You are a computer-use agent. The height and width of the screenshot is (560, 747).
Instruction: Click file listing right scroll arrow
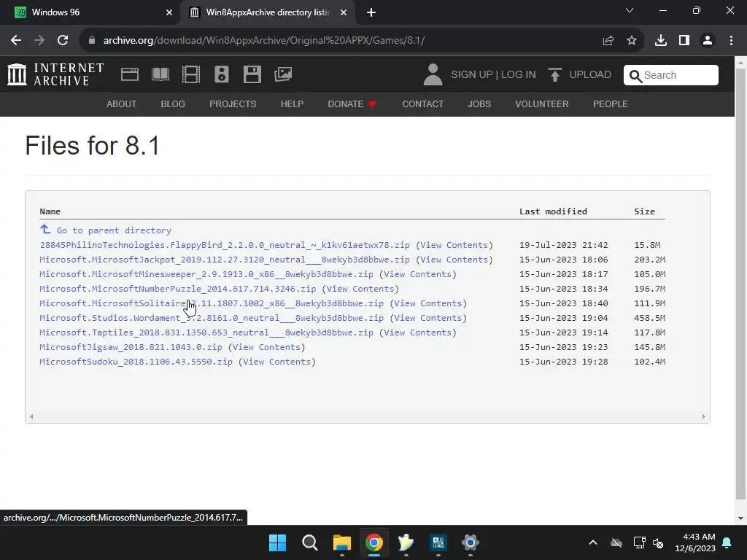703,416
